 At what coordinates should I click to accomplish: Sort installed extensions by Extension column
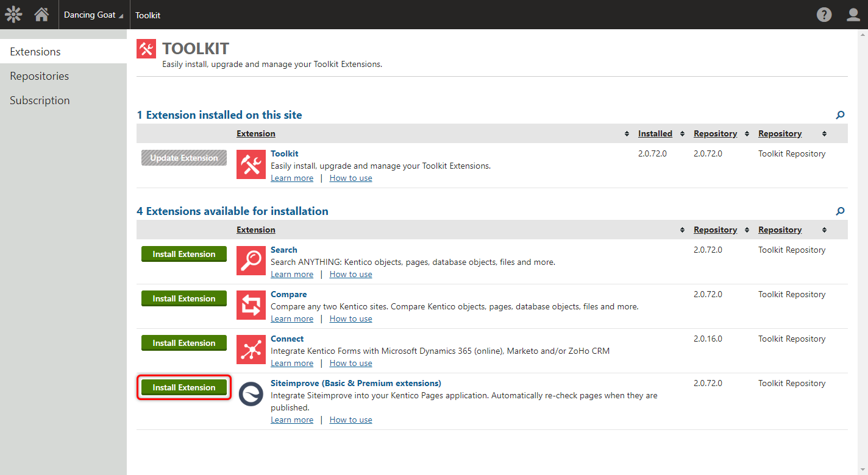click(x=256, y=133)
